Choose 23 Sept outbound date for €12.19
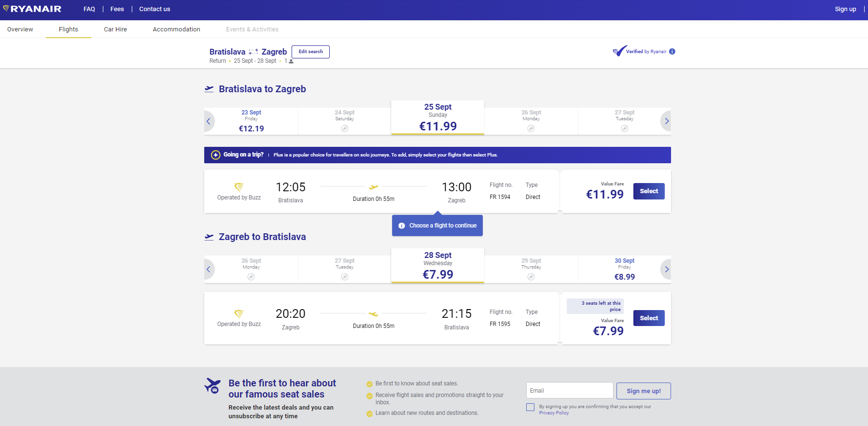Viewport: 868px width, 426px height. (251, 121)
